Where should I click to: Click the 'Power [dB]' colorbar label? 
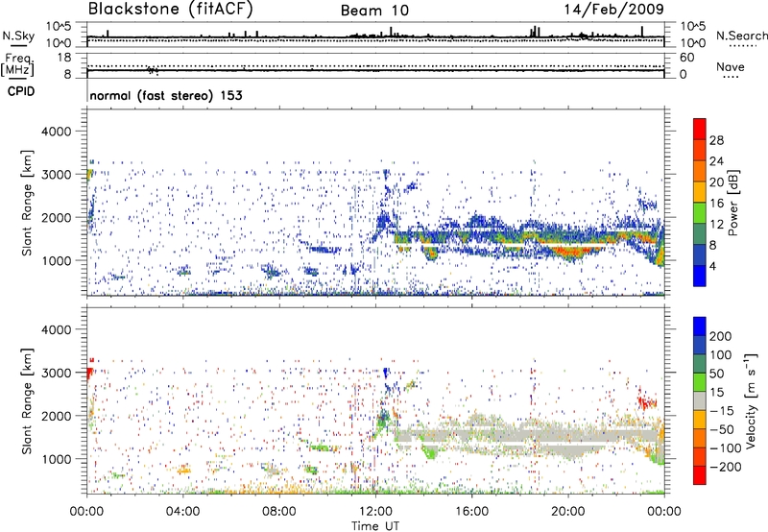click(733, 203)
